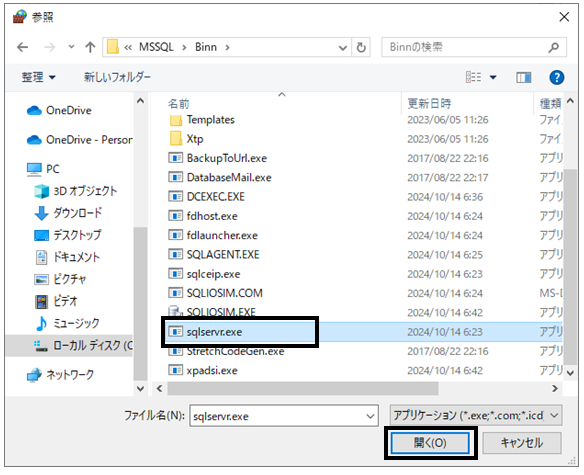
Task: Expand the file name combo box arrow
Action: click(x=370, y=416)
